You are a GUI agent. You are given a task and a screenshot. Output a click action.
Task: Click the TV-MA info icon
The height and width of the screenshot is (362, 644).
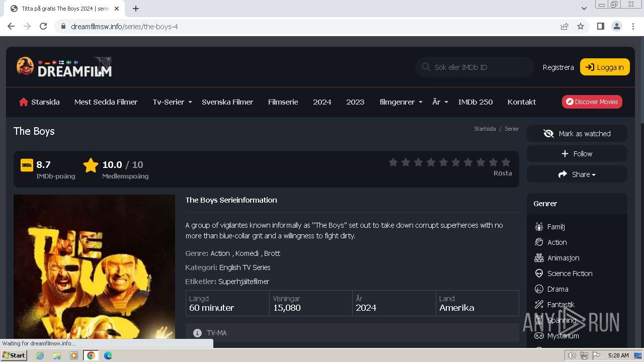[197, 333]
